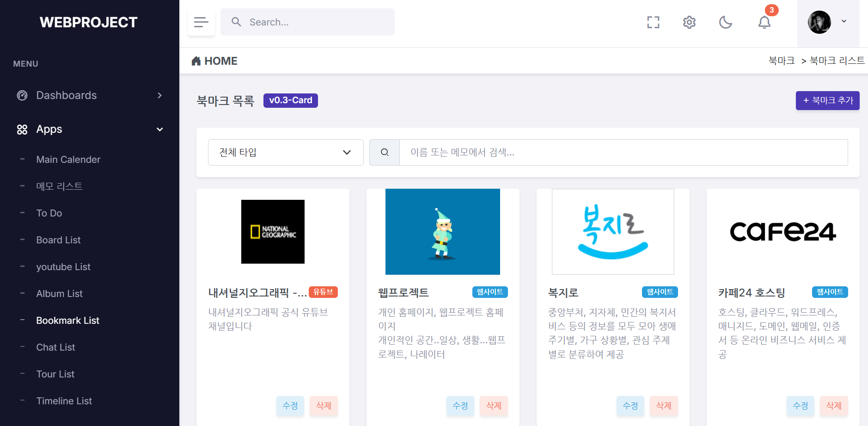Image resolution: width=868 pixels, height=426 pixels.
Task: Click 삭제 on 내셔널지오그래픽 card
Action: 324,406
